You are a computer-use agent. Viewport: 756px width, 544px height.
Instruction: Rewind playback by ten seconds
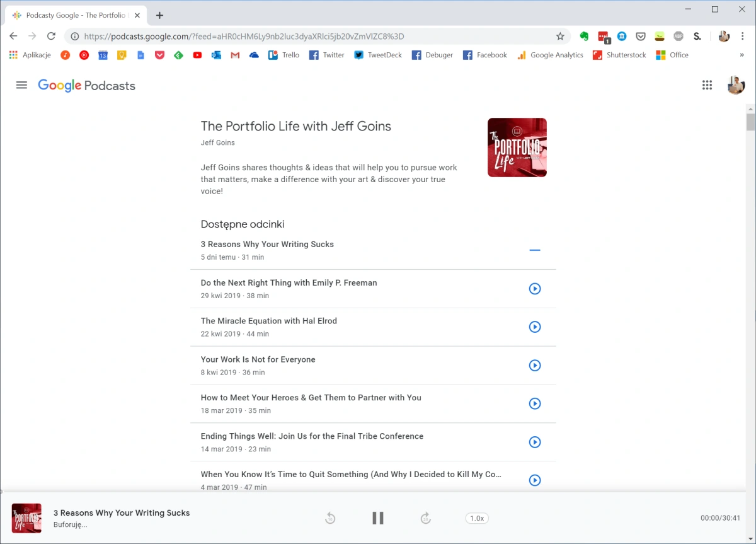click(330, 518)
